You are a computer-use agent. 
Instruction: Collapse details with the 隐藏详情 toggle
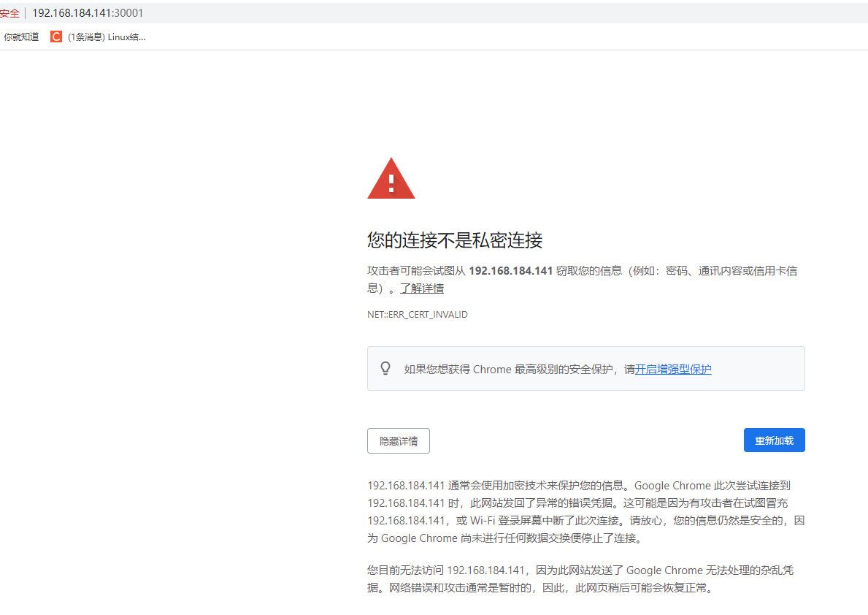pos(398,440)
